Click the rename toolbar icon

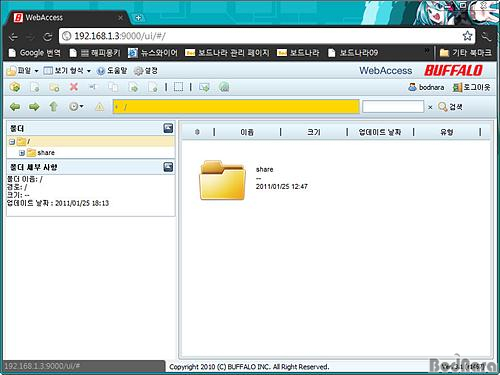click(93, 87)
